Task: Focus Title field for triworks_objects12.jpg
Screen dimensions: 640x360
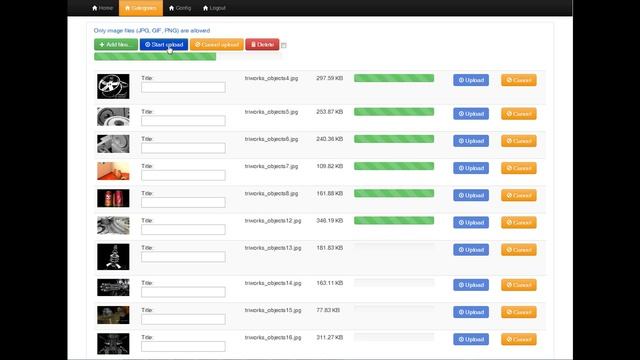Action: (183, 229)
